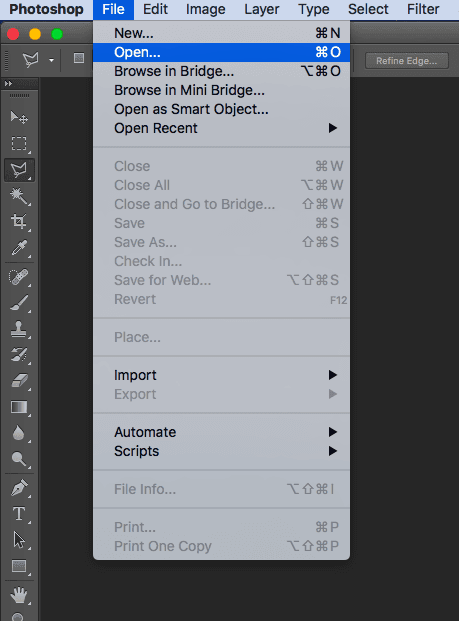Image resolution: width=459 pixels, height=621 pixels.
Task: Select the Gradient tool
Action: 19,407
